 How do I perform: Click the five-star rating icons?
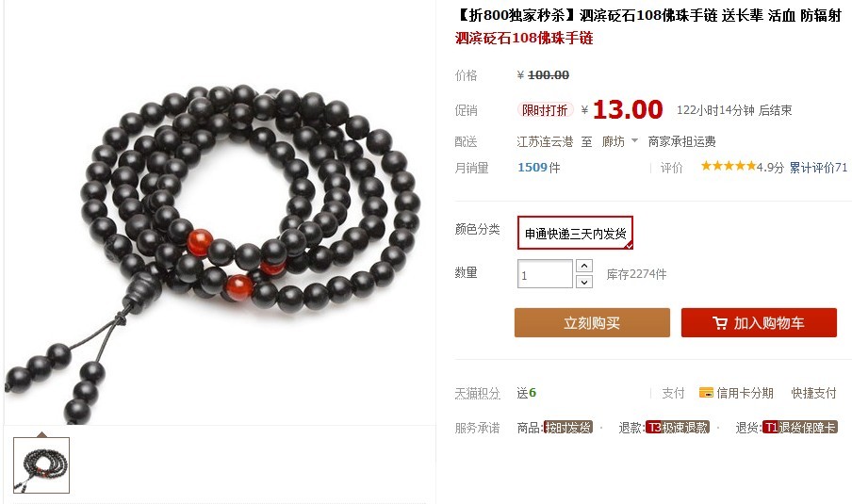click(x=729, y=166)
